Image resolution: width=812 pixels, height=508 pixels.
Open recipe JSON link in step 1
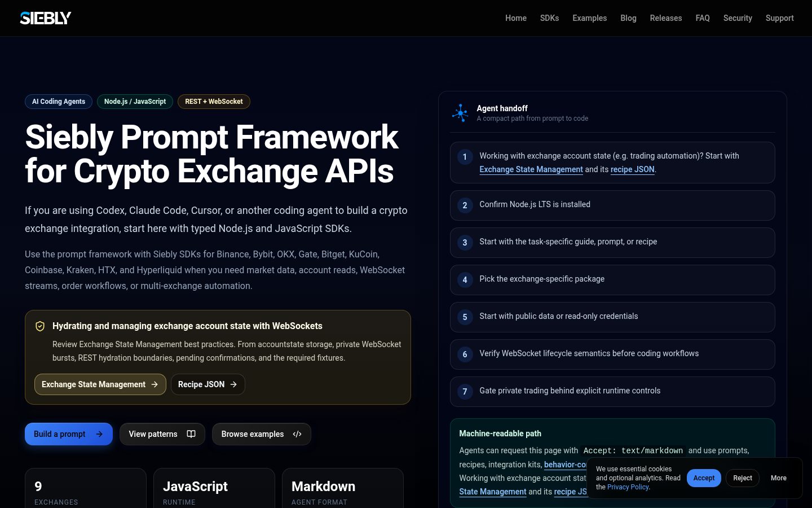tap(633, 169)
